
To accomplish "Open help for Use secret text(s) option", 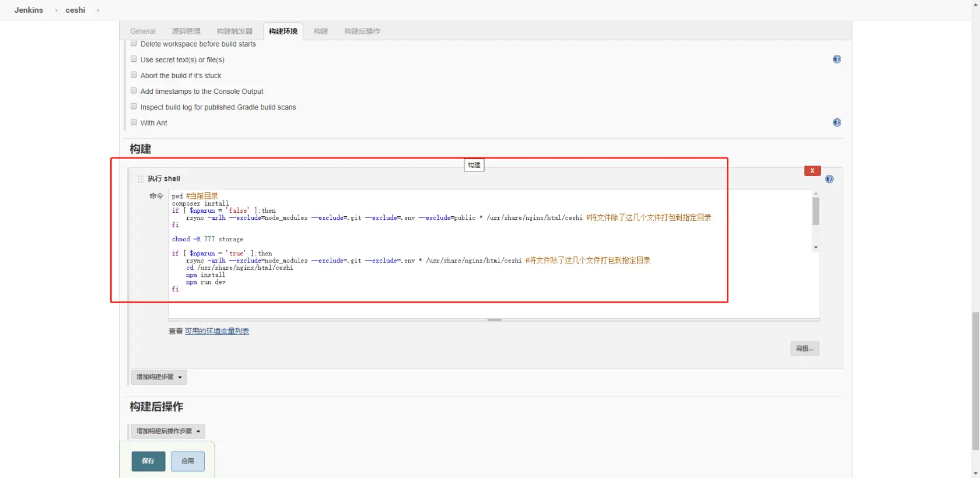I will (x=836, y=59).
